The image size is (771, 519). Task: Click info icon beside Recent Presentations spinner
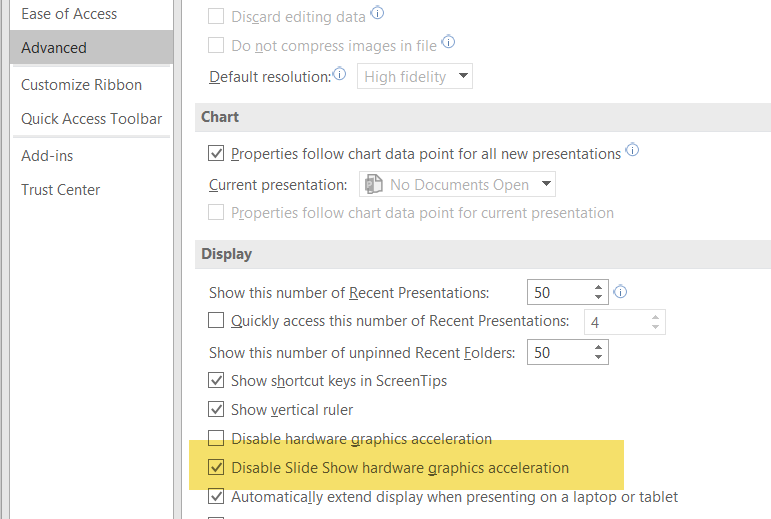tap(620, 292)
